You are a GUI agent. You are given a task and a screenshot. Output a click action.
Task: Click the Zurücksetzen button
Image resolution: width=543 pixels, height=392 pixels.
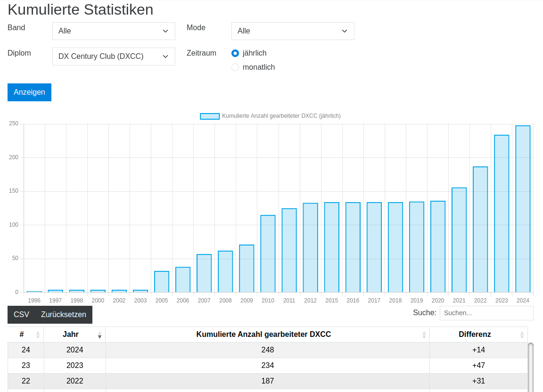pos(64,315)
